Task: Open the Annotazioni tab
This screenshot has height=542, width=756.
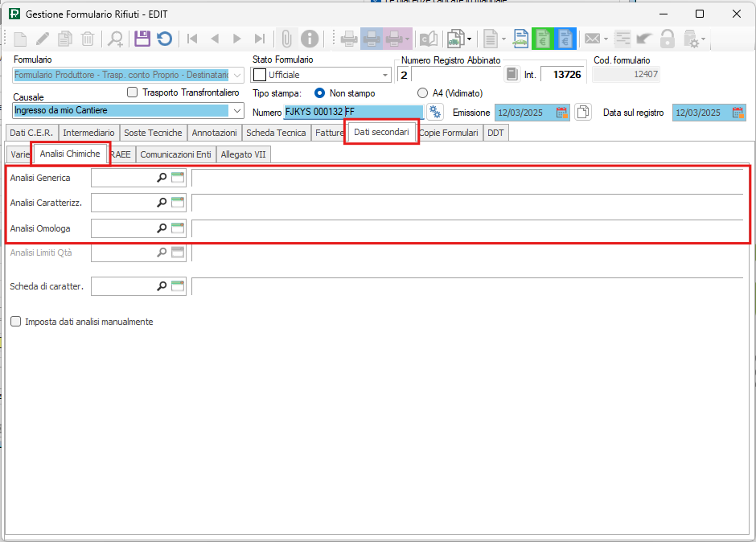Action: point(215,133)
